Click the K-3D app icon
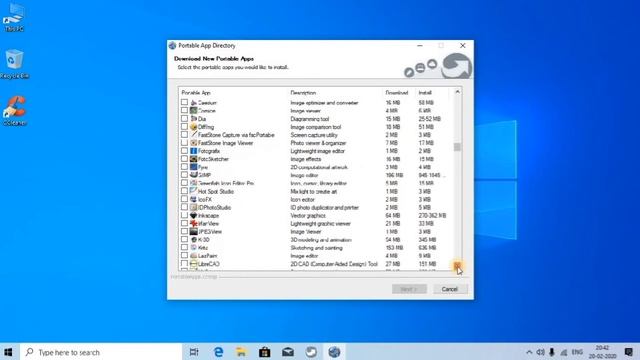This screenshot has width=640, height=360. pos(193,240)
